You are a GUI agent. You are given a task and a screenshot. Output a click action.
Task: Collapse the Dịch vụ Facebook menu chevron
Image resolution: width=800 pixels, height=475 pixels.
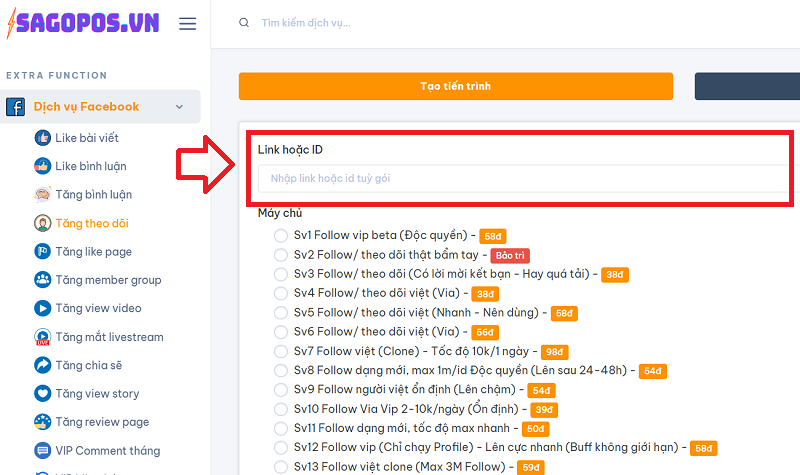point(179,107)
